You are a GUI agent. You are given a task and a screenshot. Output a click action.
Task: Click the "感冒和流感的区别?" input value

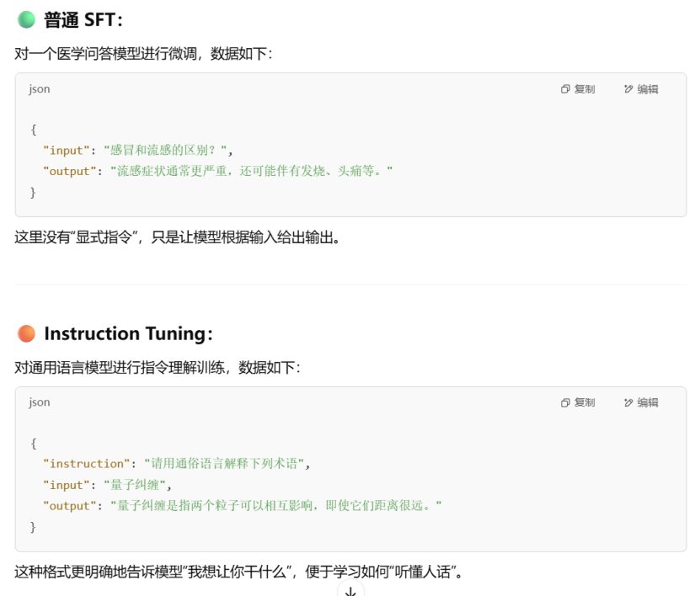[165, 151]
